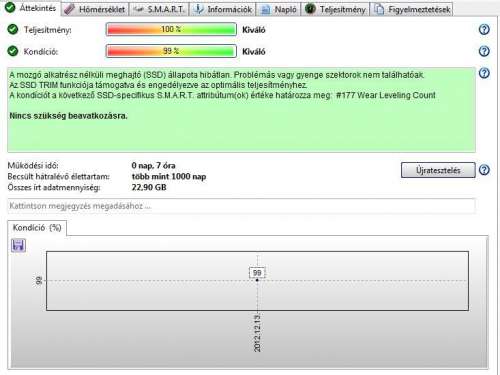The image size is (500, 375).
Task: Click the 'több mint 1000 nap' value
Action: click(x=169, y=176)
